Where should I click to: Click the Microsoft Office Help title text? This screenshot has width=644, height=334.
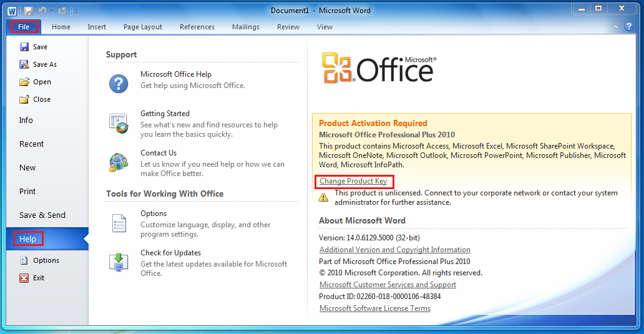[176, 74]
